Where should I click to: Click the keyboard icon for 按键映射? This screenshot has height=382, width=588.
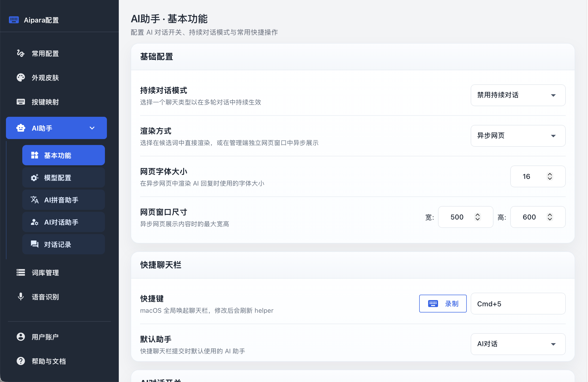tap(21, 102)
